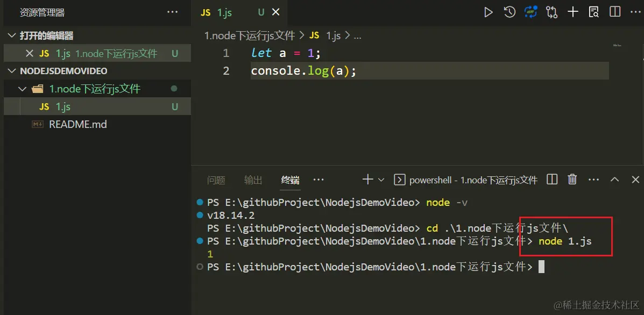
Task: Open the preview search document icon
Action: click(x=593, y=12)
